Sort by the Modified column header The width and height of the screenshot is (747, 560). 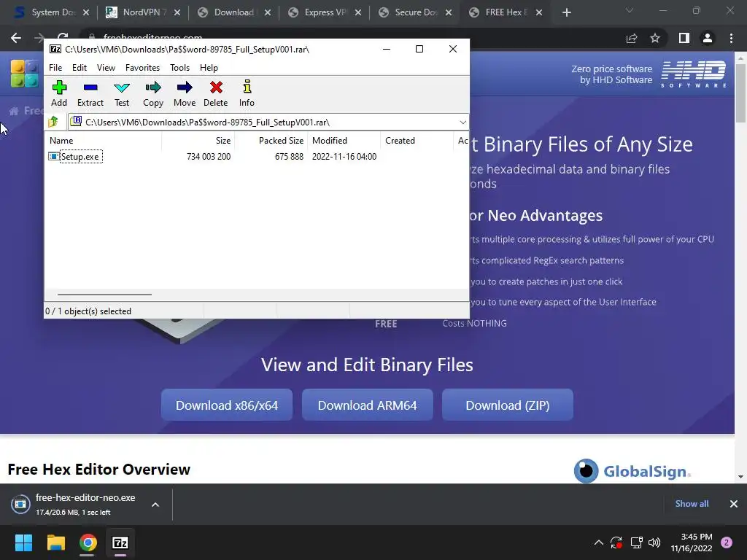point(344,141)
